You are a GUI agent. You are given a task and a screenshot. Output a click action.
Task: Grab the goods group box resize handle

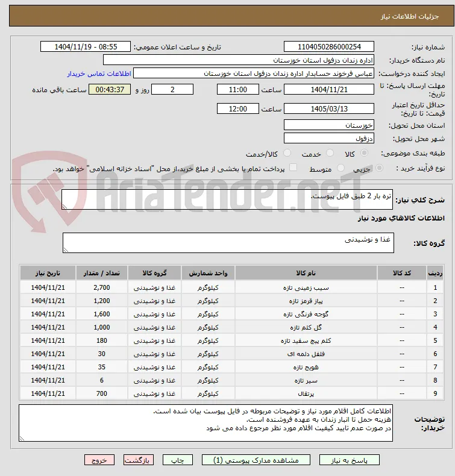pos(66,250)
